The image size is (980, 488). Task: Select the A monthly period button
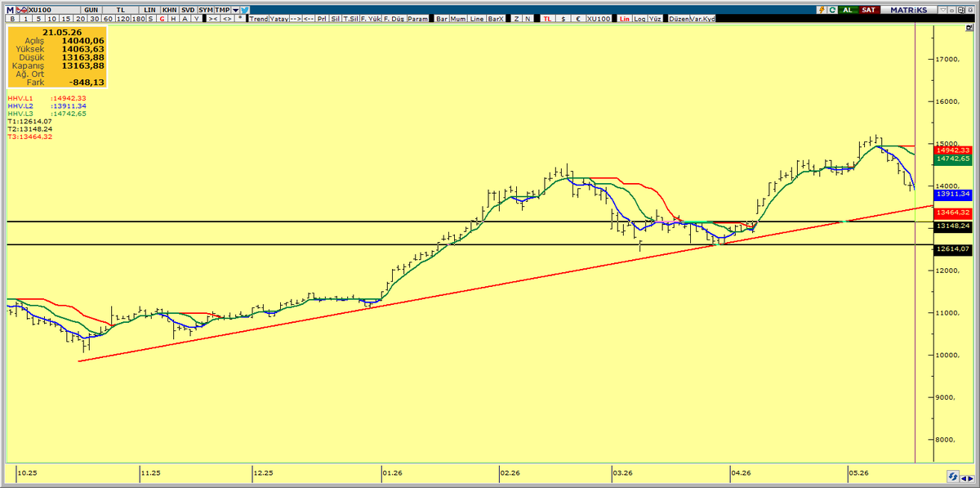click(x=185, y=19)
